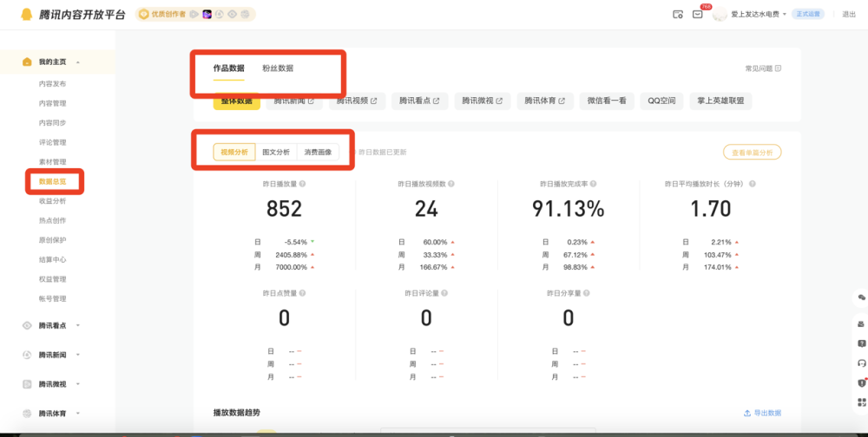Click the 导出数据 export link
The height and width of the screenshot is (437, 868).
(x=762, y=414)
